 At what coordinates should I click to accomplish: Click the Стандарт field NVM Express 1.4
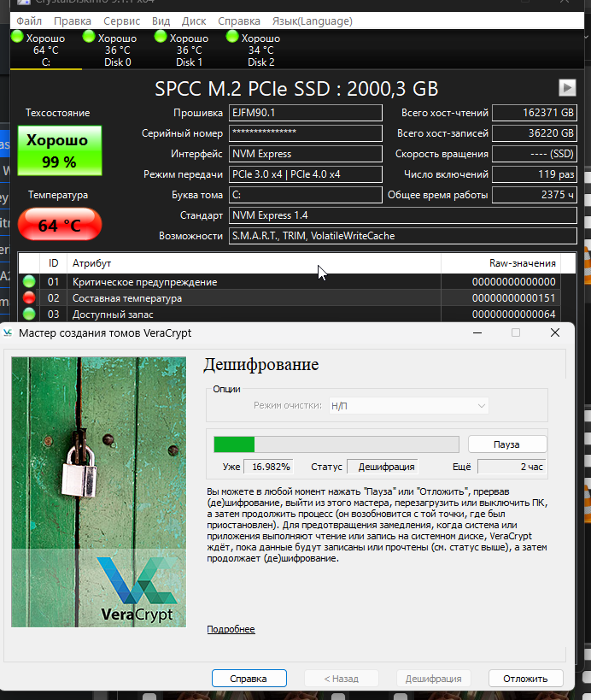403,215
